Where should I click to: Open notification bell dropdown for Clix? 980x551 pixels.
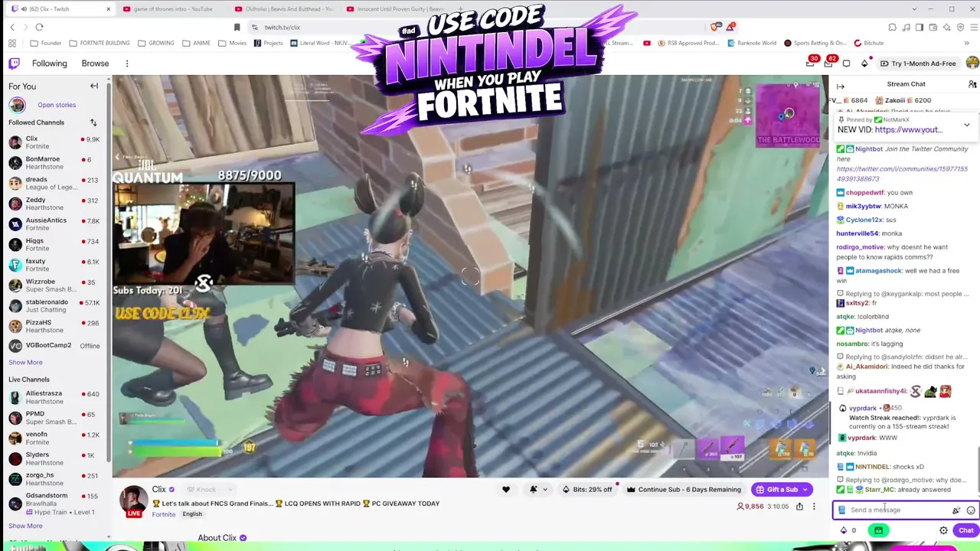click(x=537, y=490)
